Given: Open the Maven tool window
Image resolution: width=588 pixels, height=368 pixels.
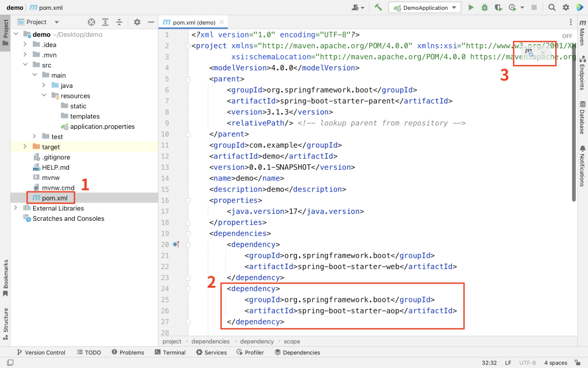Looking at the screenshot, I should (x=582, y=32).
